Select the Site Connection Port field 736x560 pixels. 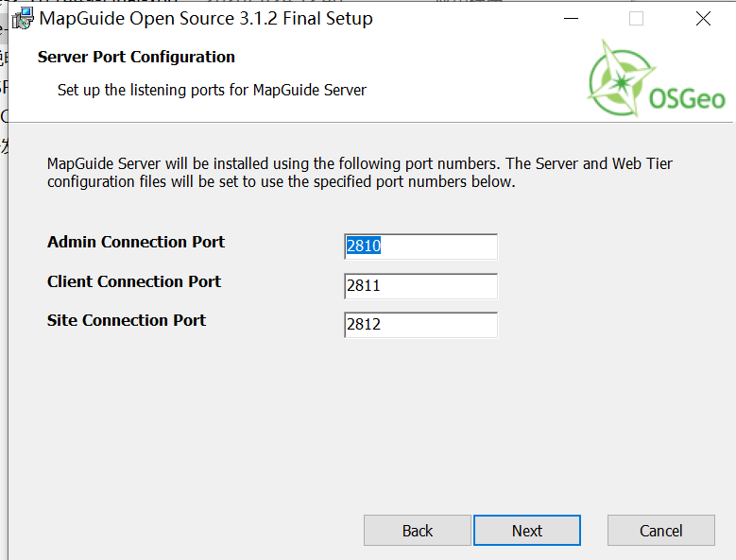420,325
